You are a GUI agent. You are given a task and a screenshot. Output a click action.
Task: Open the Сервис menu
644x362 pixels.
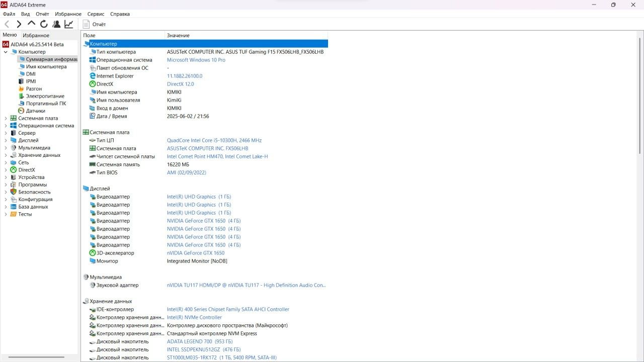tap(96, 14)
